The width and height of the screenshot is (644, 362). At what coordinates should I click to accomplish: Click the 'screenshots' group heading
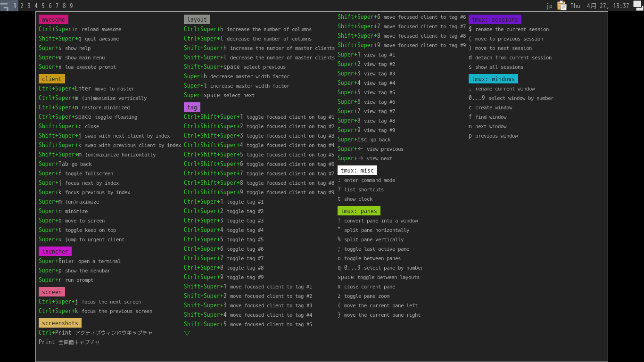tap(60, 323)
